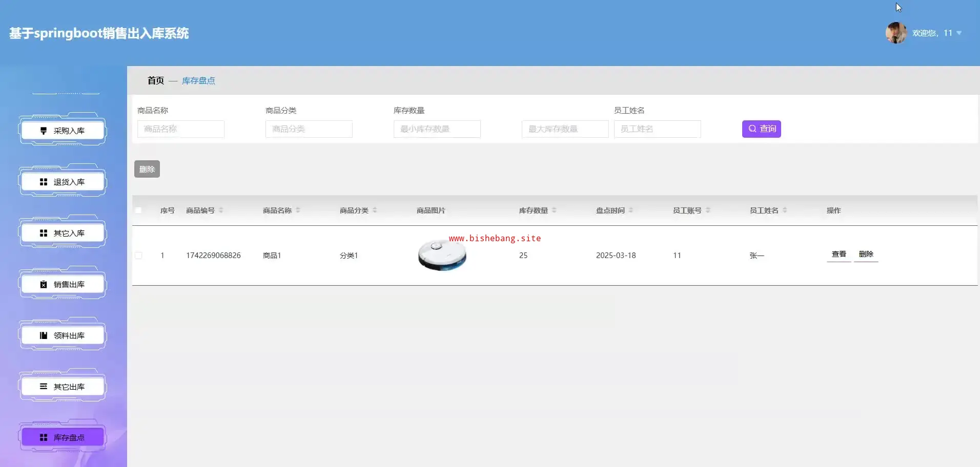Click the 其它入库 grid icon
Screen dimensions: 980x467
(44, 233)
